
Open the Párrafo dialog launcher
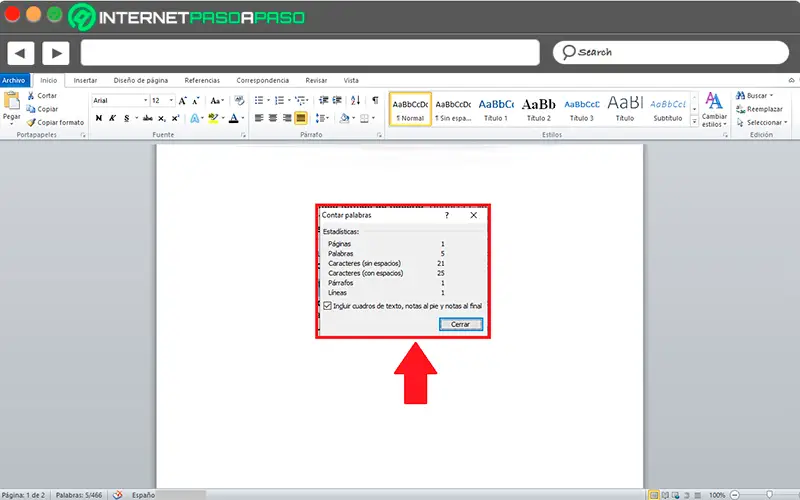(379, 135)
